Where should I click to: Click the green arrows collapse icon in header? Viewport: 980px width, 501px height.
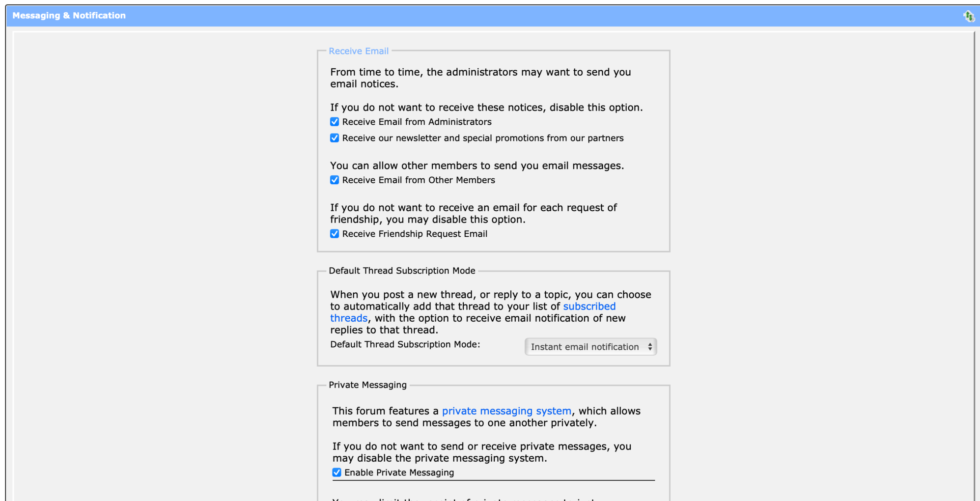pos(969,16)
